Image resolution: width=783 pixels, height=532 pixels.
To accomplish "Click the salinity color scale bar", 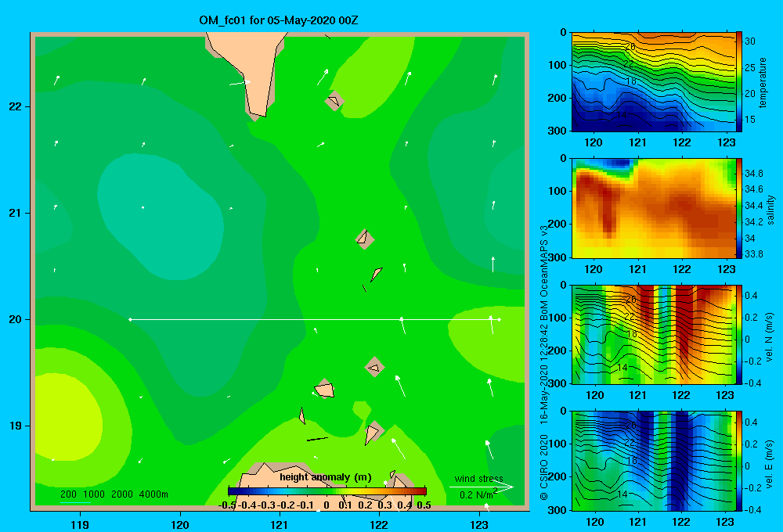I will 738,208.
